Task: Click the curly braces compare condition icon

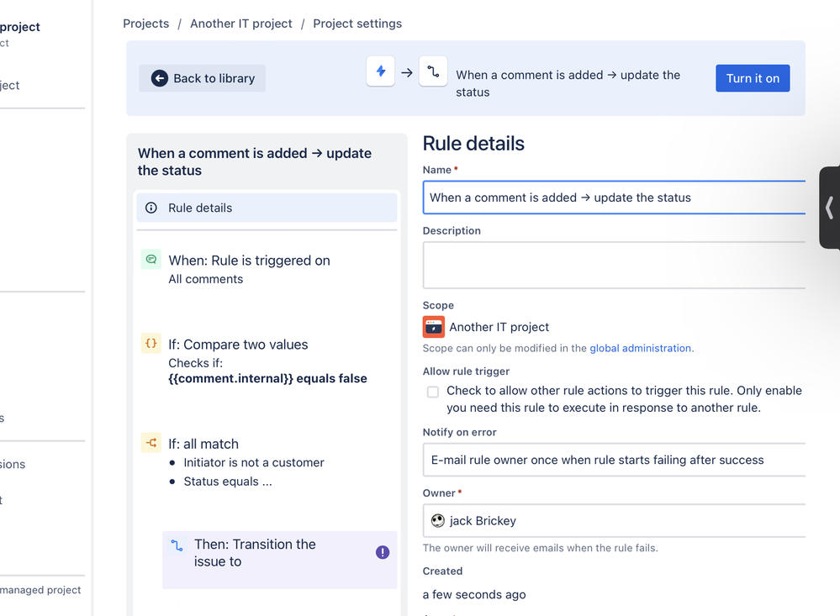Action: coord(151,344)
